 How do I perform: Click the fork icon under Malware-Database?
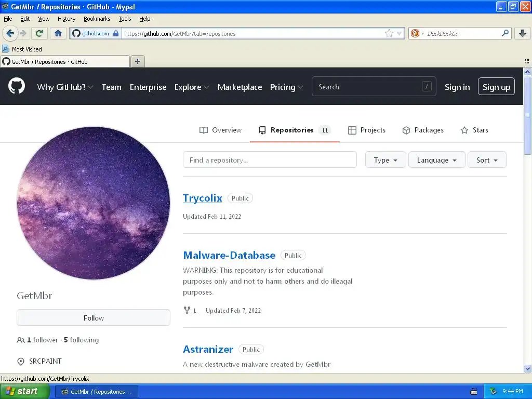(x=187, y=310)
